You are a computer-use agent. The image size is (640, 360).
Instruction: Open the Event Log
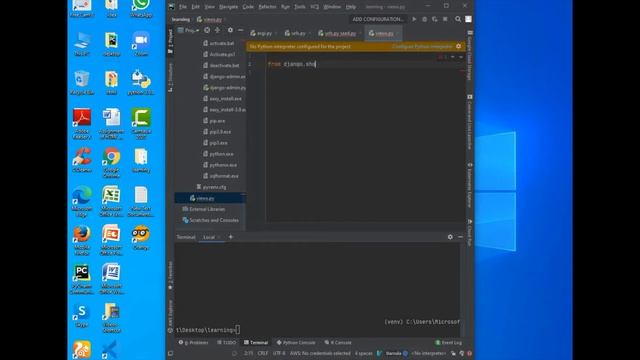tap(449, 342)
